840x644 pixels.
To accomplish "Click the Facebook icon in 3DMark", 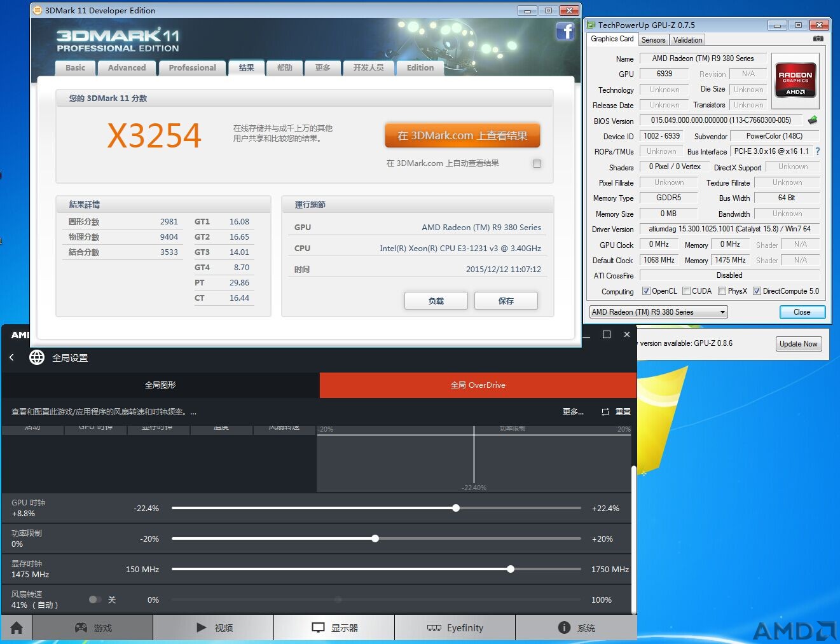I will 565,31.
